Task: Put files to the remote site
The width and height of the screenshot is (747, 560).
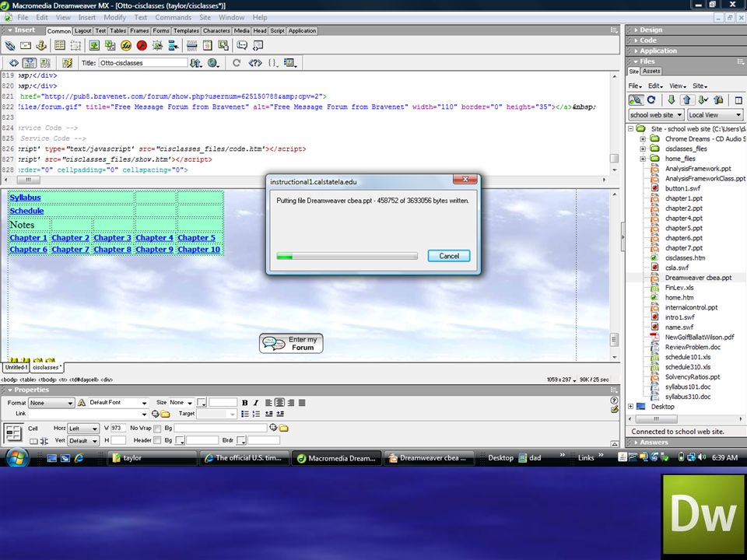Action: coord(687,100)
